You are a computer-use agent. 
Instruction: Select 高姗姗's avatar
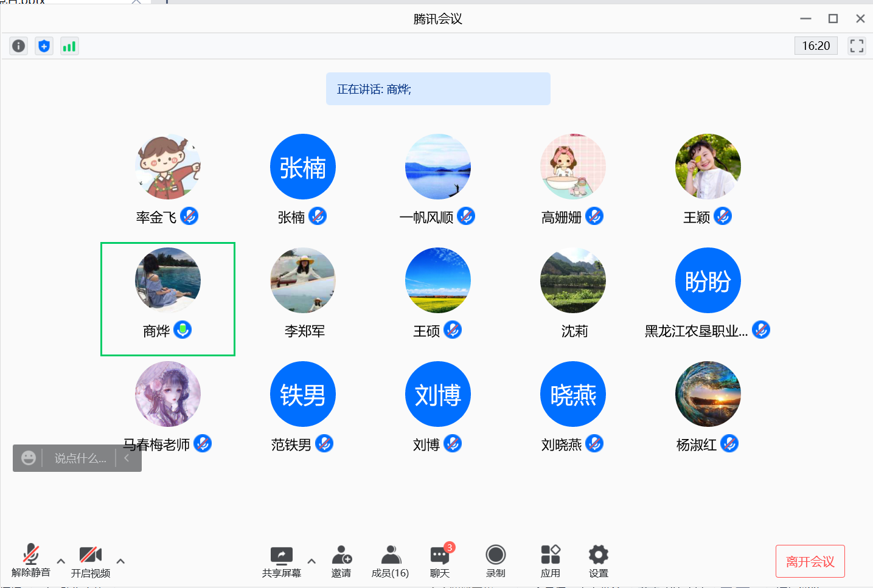click(x=573, y=167)
